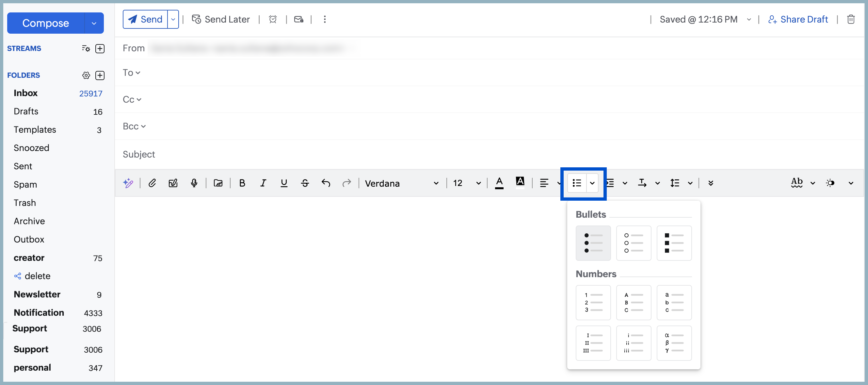868x385 pixels.
Task: Expand the line spacing options chevron
Action: tap(690, 183)
